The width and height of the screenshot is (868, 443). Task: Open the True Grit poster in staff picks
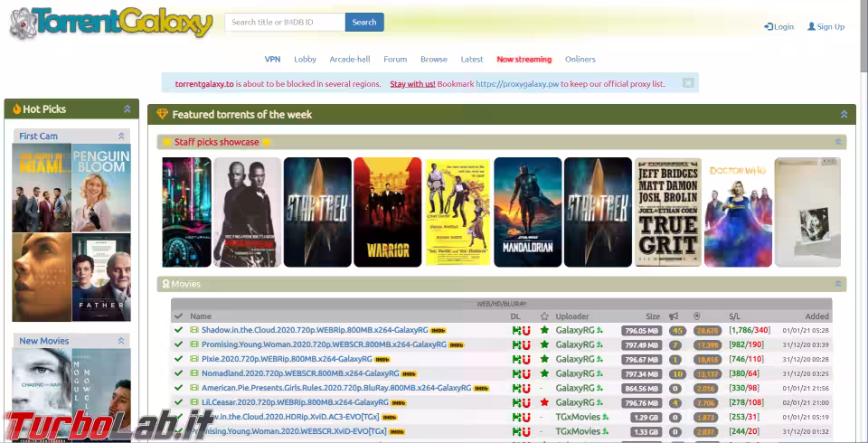pos(668,212)
